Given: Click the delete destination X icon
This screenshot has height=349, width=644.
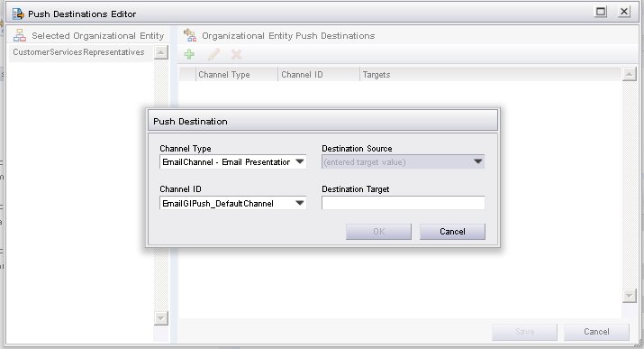Looking at the screenshot, I should [x=236, y=54].
